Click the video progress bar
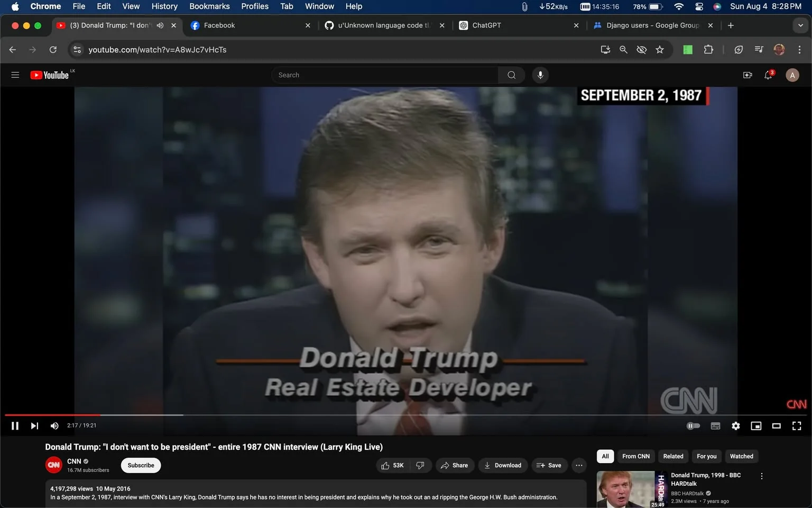Screen dimensions: 812x508 click(x=406, y=415)
